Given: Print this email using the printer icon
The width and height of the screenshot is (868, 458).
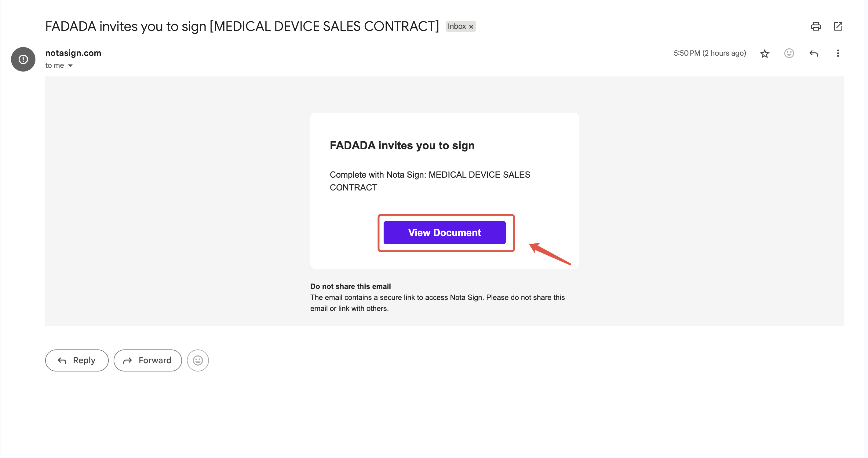Looking at the screenshot, I should click(x=815, y=26).
